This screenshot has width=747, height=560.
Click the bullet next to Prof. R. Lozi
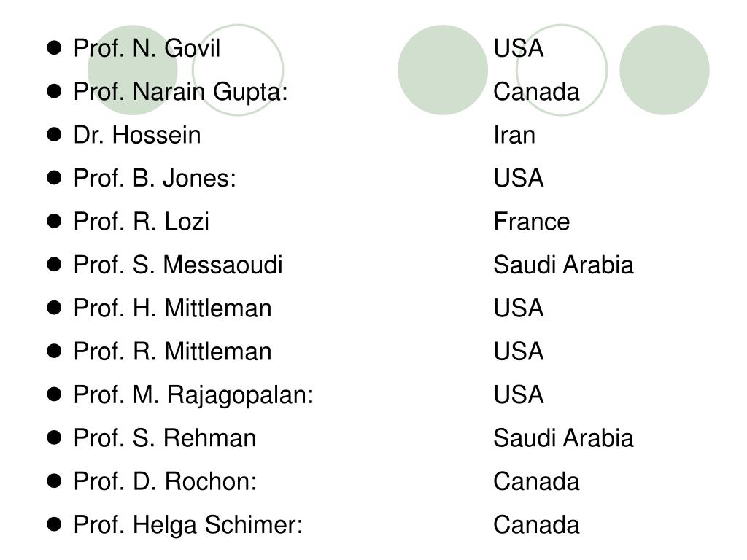point(54,221)
